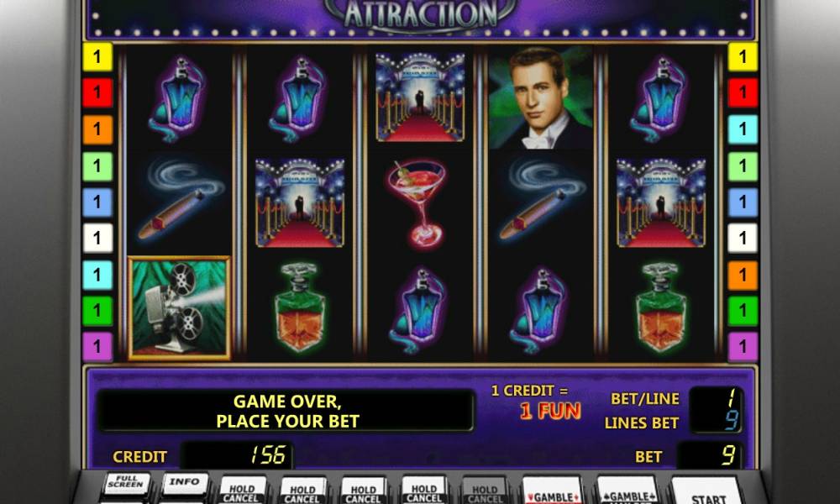
Task: Select the perfume bottle on reel five top
Action: [659, 100]
